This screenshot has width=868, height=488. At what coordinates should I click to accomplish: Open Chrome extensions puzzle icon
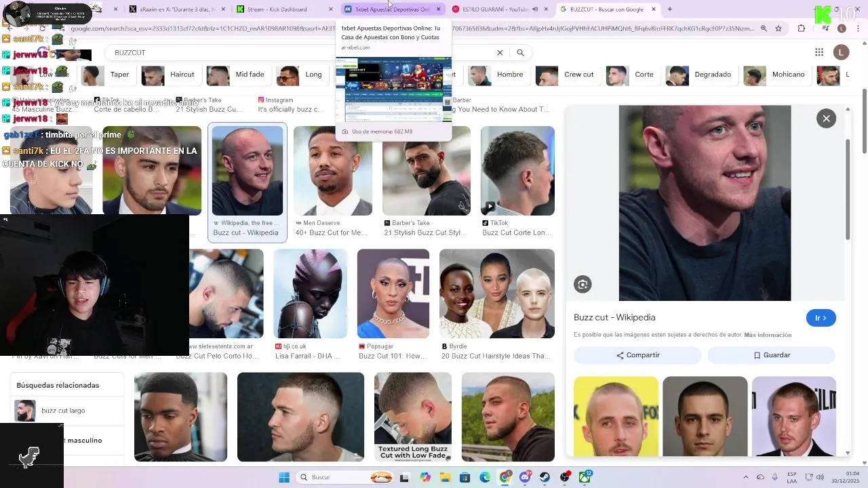802,28
